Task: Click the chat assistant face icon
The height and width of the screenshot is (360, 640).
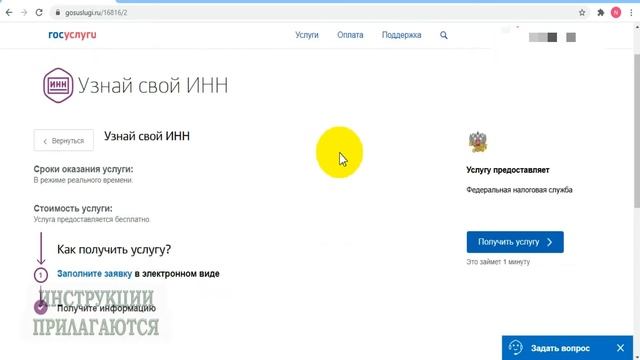Action: coord(516,348)
